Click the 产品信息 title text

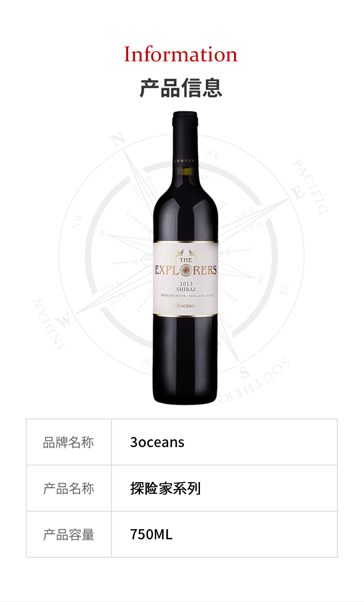tap(181, 88)
